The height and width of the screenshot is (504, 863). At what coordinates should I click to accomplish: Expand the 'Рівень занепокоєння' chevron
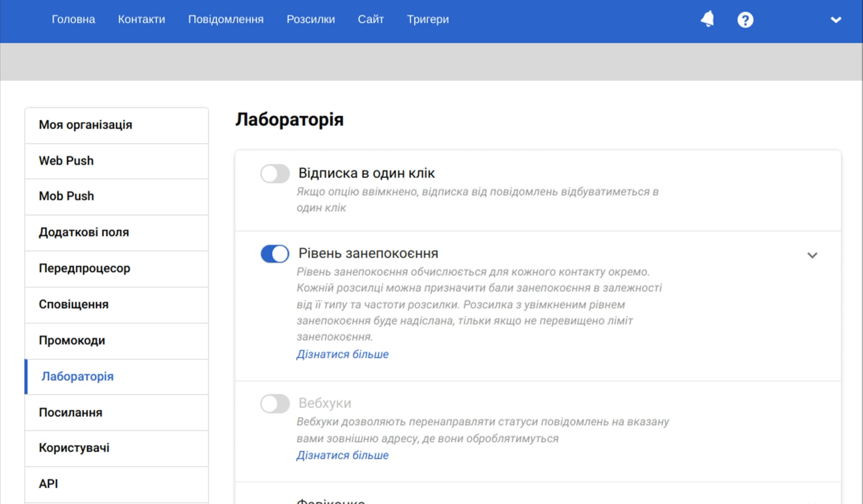coord(812,255)
